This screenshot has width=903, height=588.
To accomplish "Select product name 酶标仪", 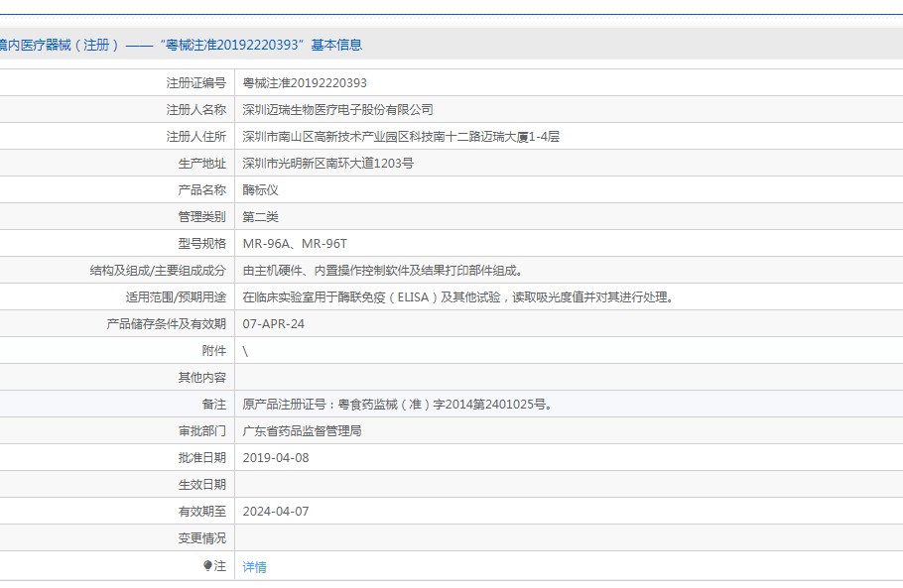I will coord(260,189).
